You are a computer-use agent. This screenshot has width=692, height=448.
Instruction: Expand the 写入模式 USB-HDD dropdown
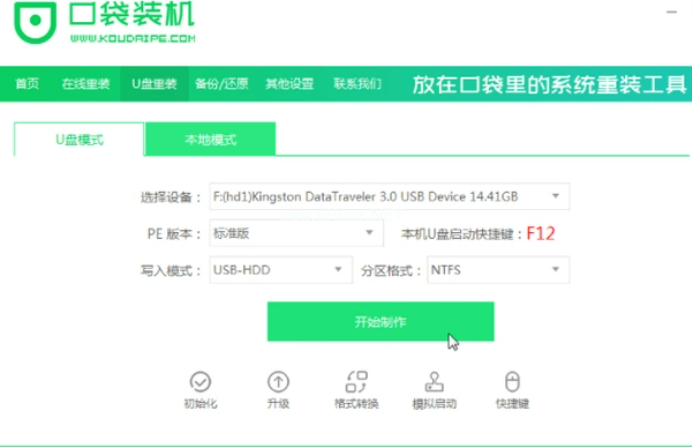coord(336,270)
